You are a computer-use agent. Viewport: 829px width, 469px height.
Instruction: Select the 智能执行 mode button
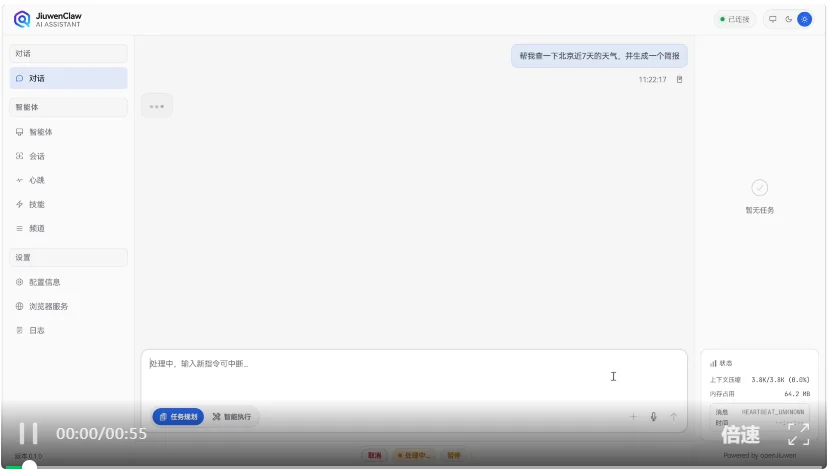[232, 417]
